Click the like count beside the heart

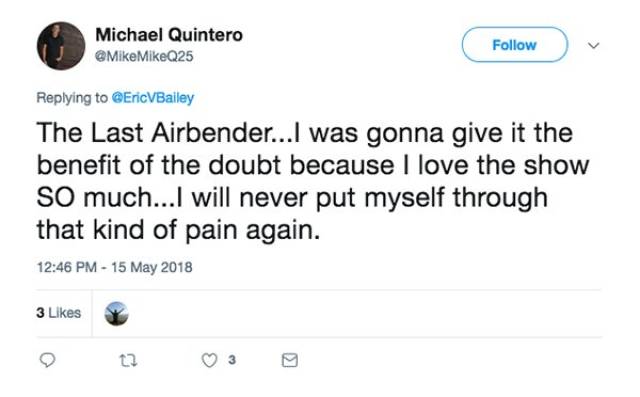click(x=232, y=360)
